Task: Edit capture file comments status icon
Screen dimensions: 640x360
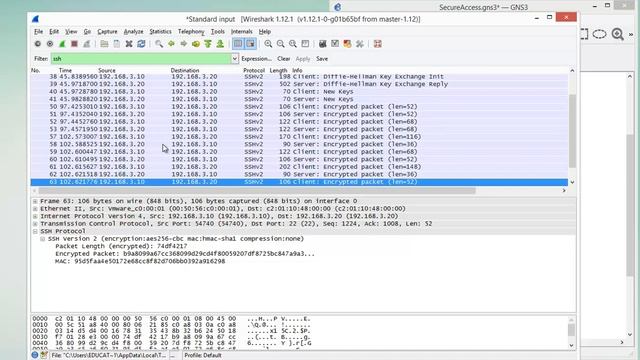Action: tap(44, 355)
